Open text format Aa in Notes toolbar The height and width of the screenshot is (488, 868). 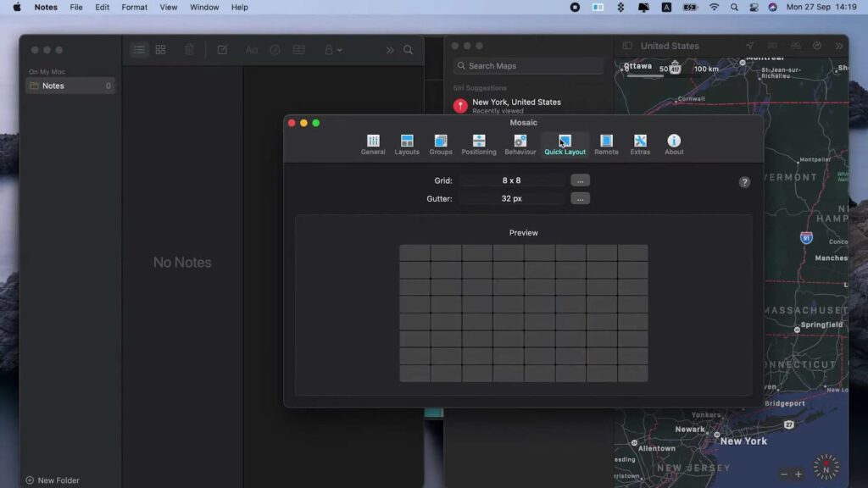tap(251, 50)
